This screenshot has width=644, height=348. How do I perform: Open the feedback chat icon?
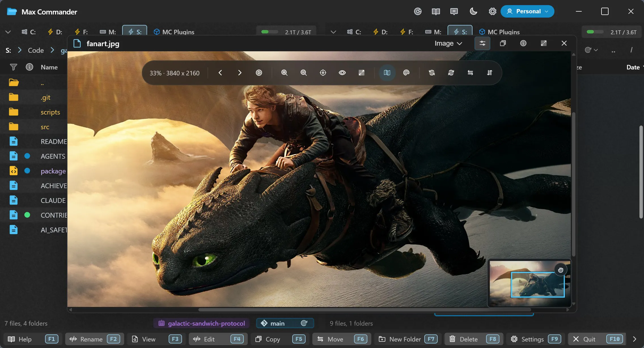pos(454,11)
